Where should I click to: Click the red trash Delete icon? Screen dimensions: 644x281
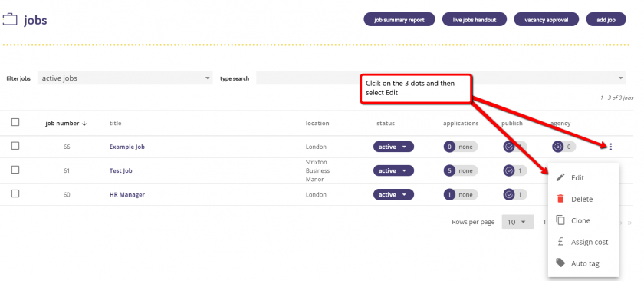(x=560, y=199)
